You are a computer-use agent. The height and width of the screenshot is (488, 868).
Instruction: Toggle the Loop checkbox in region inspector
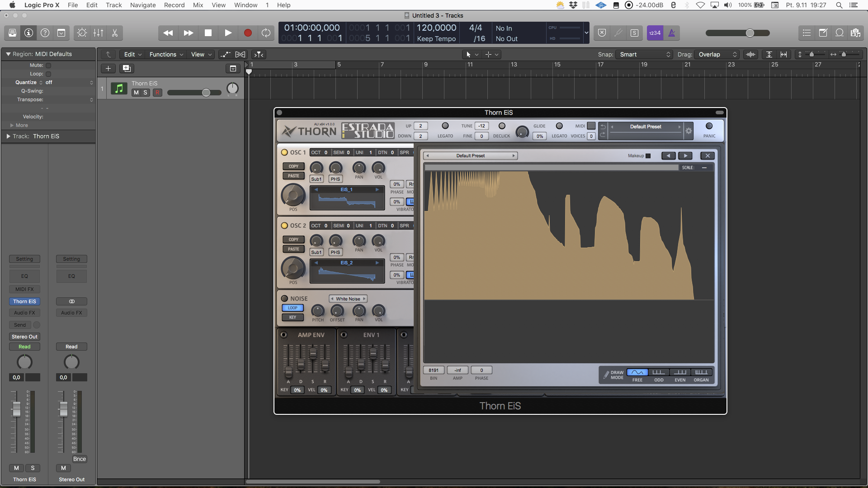(x=48, y=74)
